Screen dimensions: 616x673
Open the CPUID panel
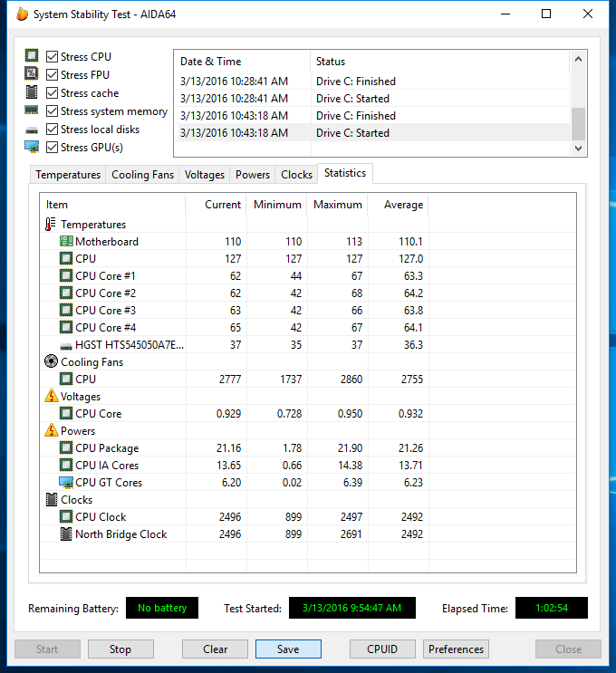(x=382, y=649)
